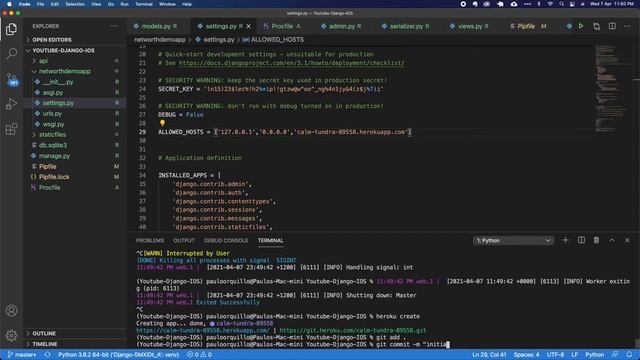The width and height of the screenshot is (640, 360).
Task: Run Python file with play icon
Action: tap(581, 26)
